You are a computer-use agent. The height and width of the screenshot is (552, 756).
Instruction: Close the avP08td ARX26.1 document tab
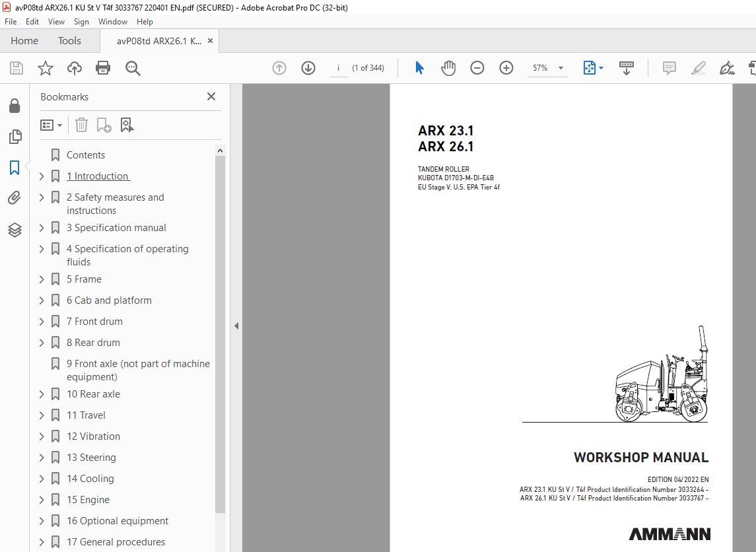[x=210, y=41]
